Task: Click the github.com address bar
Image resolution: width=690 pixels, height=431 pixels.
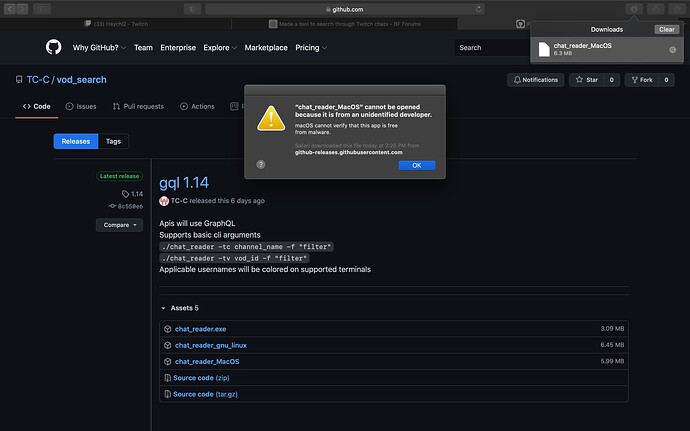Action: point(345,9)
